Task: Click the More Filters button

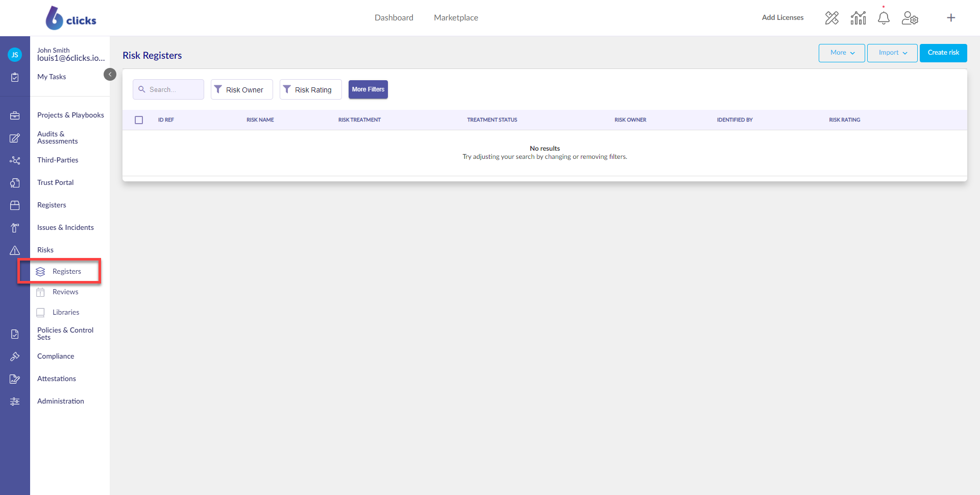Action: coord(368,89)
